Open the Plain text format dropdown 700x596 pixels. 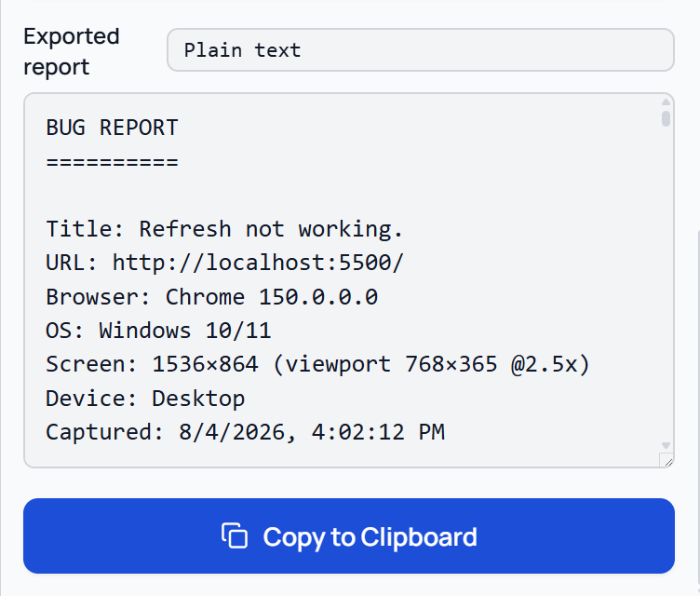(x=420, y=50)
